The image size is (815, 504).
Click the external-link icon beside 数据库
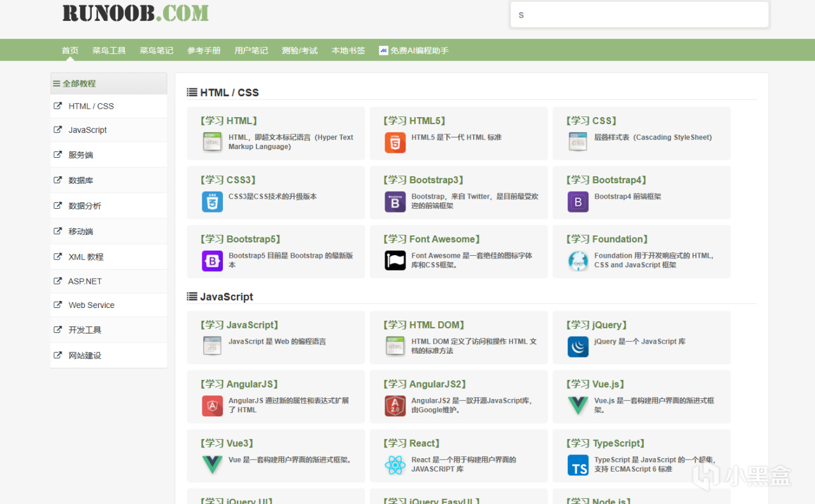[x=58, y=180]
